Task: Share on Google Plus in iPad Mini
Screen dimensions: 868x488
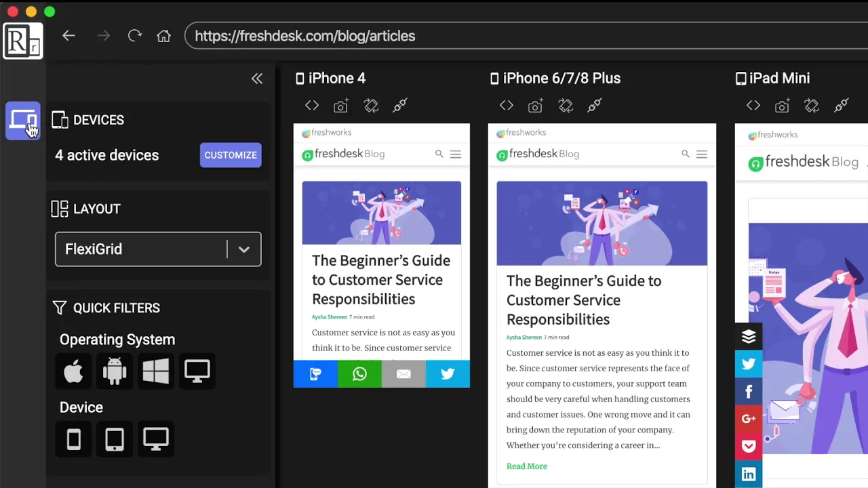Action: (x=749, y=419)
